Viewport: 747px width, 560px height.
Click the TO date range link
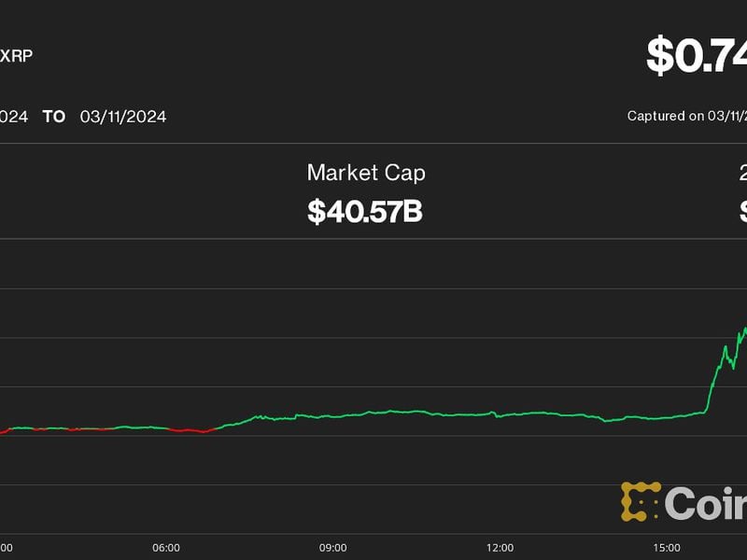54,116
